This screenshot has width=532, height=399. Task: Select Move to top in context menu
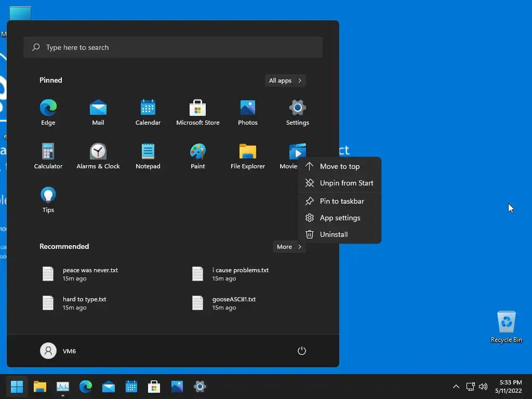point(340,166)
